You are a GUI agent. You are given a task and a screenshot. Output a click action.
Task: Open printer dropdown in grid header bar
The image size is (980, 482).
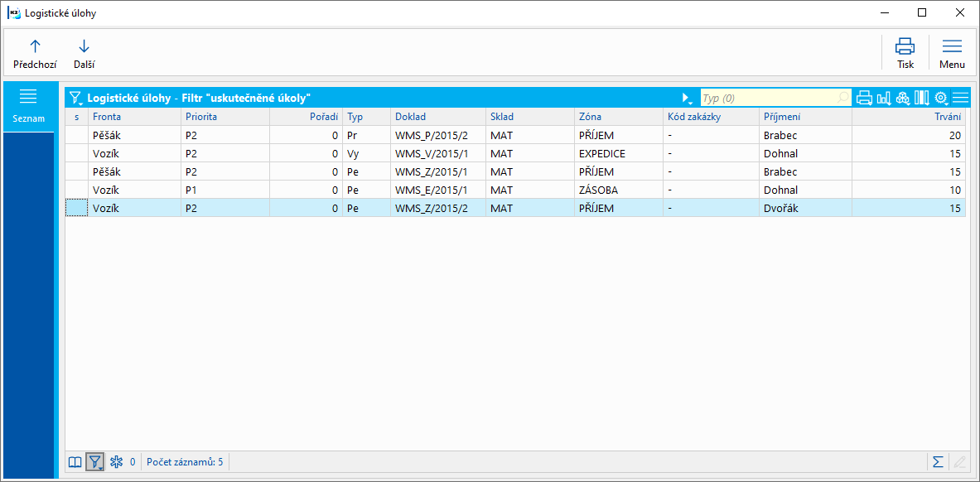[864, 99]
